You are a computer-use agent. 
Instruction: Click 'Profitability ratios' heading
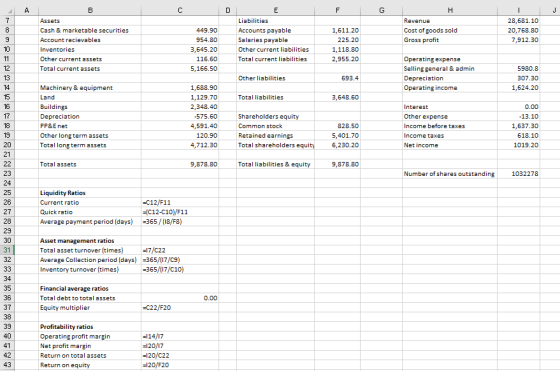point(66,327)
